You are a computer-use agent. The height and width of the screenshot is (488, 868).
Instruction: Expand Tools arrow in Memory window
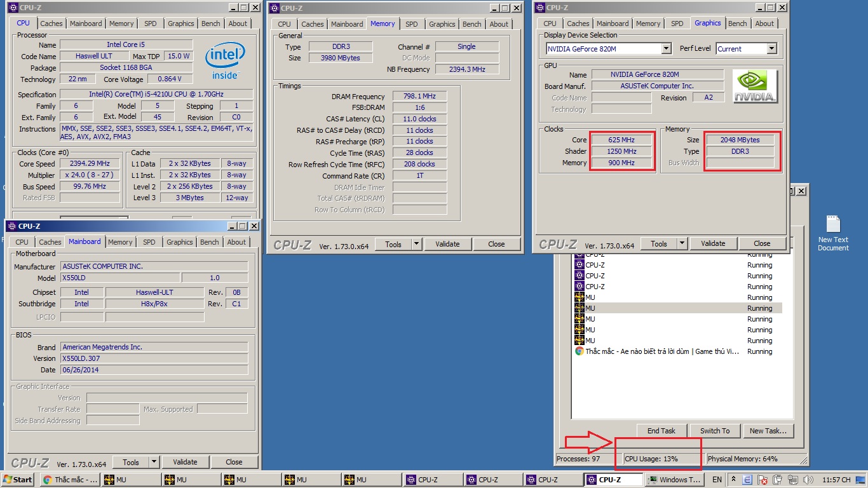click(x=416, y=244)
